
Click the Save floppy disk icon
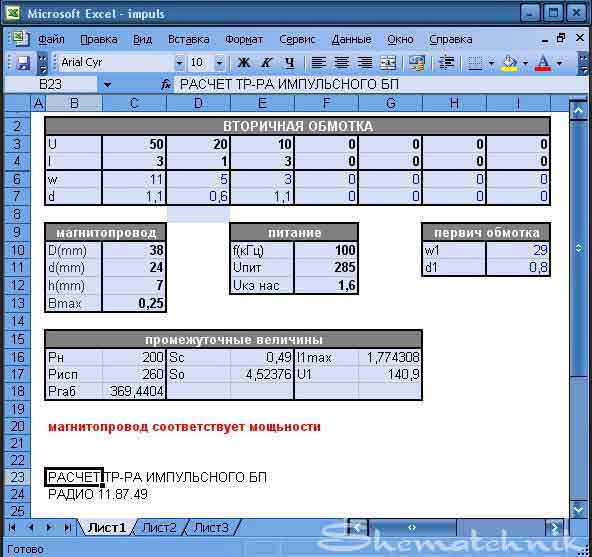point(23,63)
